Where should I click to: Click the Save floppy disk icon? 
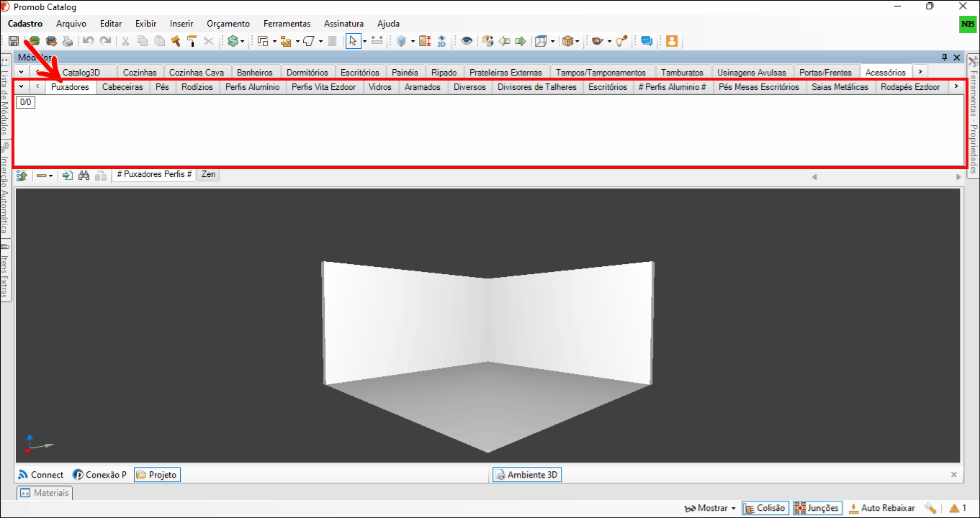coord(14,41)
